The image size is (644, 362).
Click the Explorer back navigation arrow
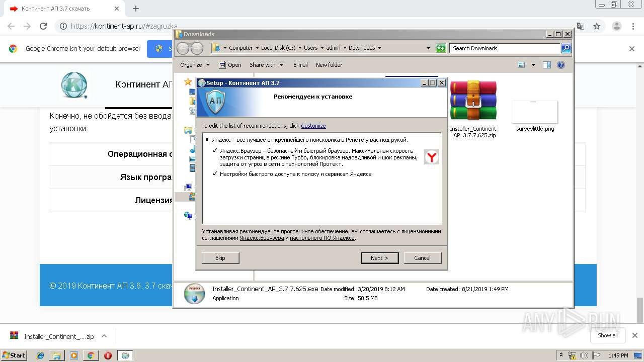(x=183, y=48)
